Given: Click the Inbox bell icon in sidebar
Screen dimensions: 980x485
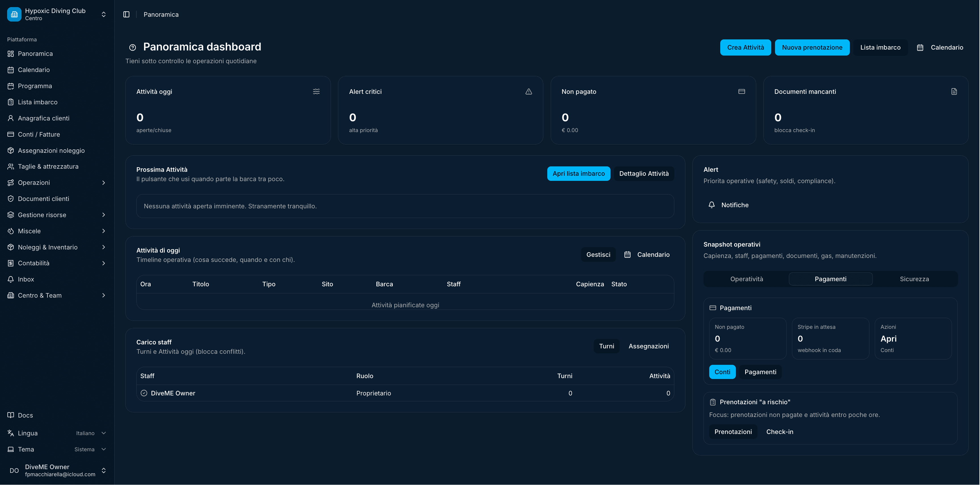Looking at the screenshot, I should [x=11, y=279].
